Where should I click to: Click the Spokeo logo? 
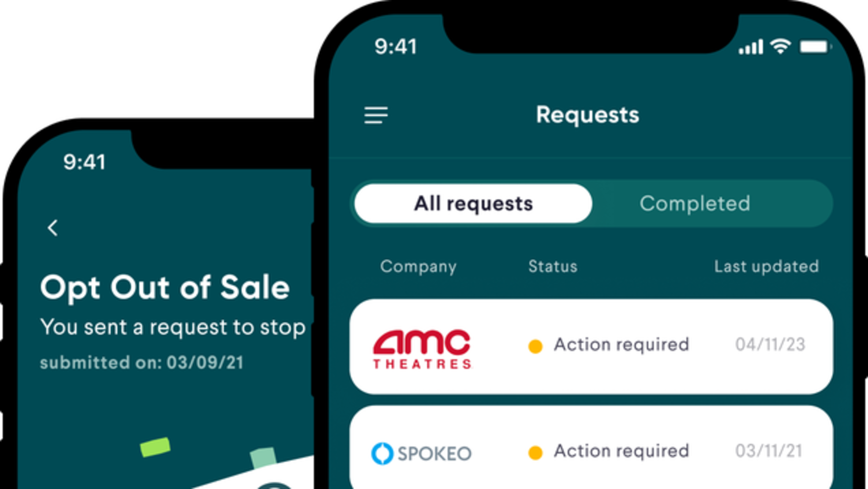point(421,453)
